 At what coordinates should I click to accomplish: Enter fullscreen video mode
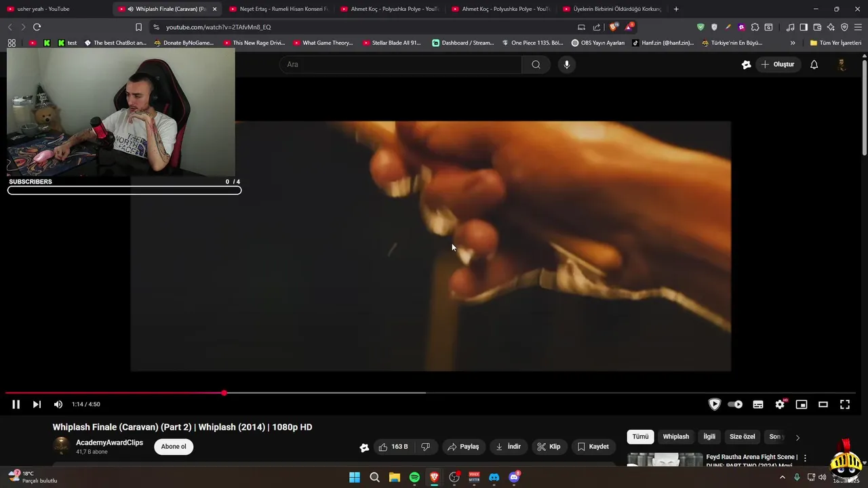point(845,405)
